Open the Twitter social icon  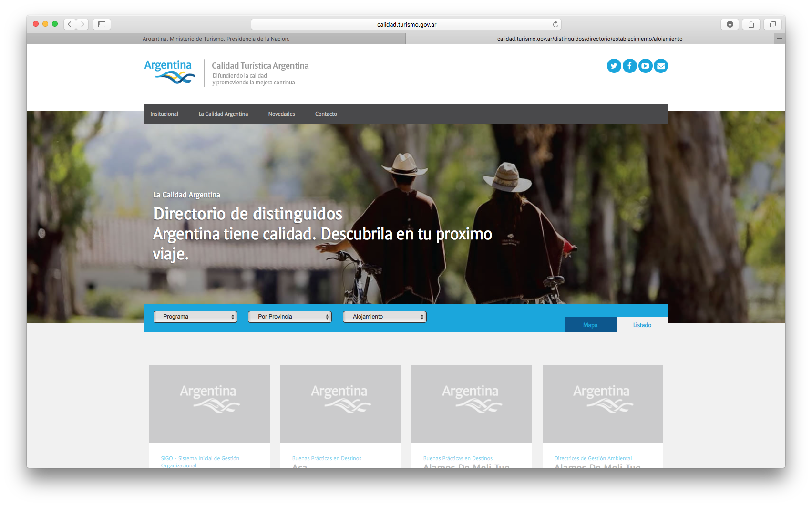coord(614,66)
